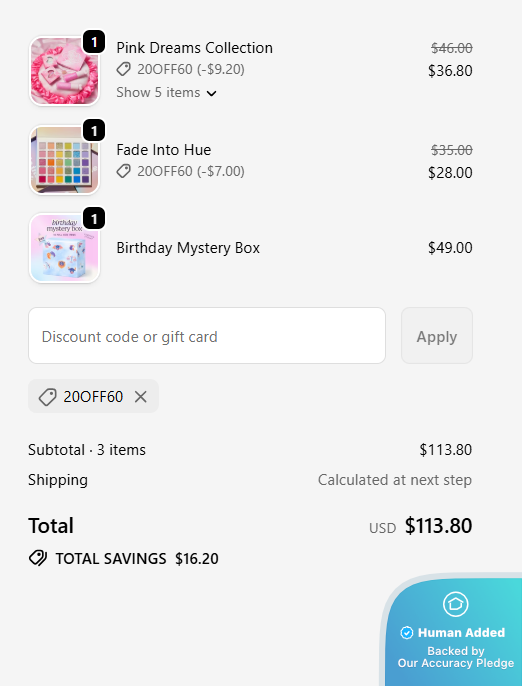The image size is (522, 686).
Task: Click the Apply button
Action: [437, 336]
